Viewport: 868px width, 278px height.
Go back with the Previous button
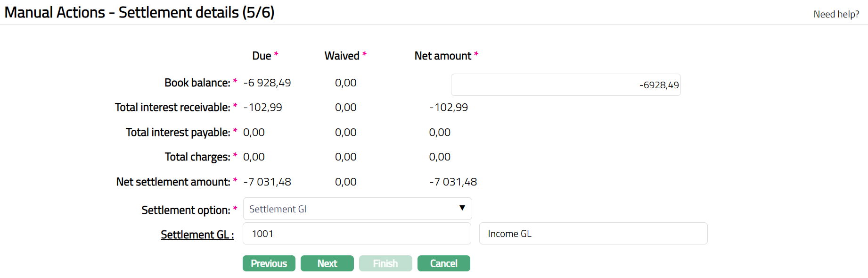269,263
